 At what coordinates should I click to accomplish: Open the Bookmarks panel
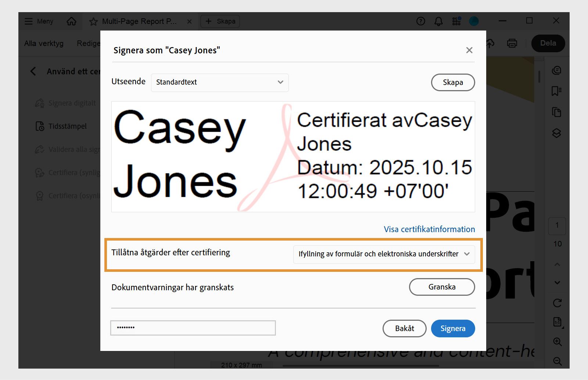[x=556, y=90]
